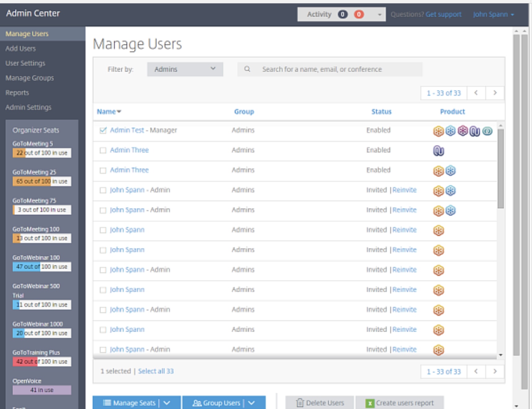Check the first Admin Three checkbox

(103, 150)
